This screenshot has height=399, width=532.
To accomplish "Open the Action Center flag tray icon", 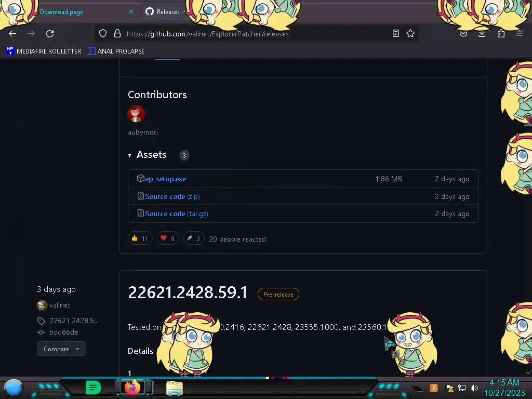I will pyautogui.click(x=449, y=388).
